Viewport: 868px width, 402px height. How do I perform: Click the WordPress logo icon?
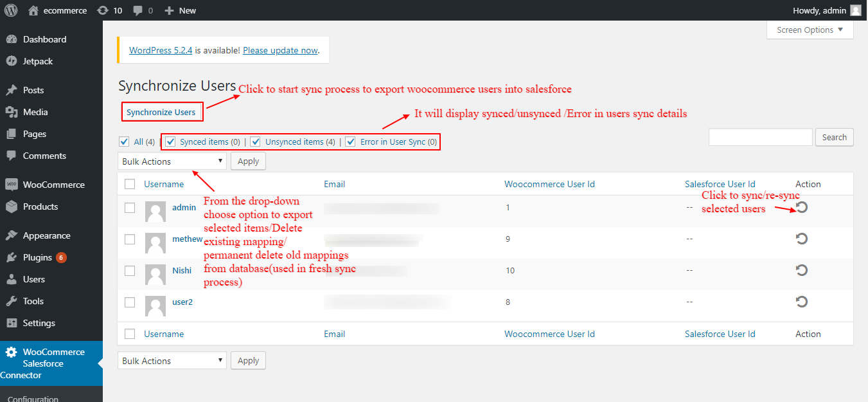11,10
